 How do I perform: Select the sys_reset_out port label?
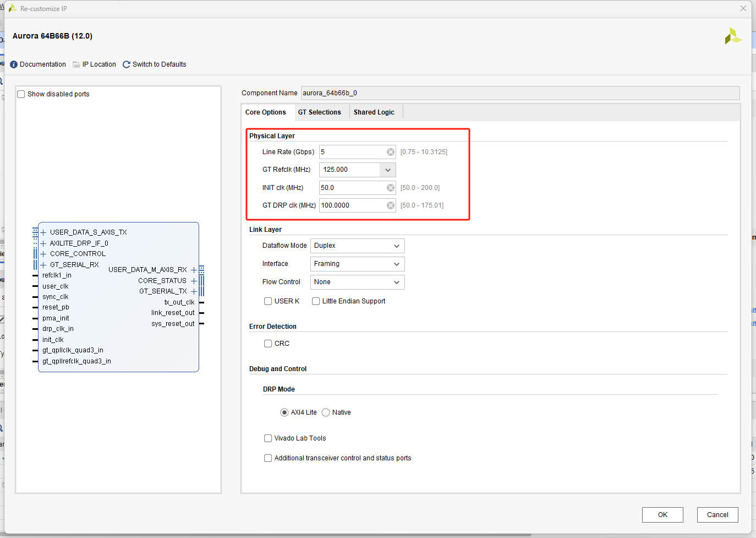[x=173, y=324]
